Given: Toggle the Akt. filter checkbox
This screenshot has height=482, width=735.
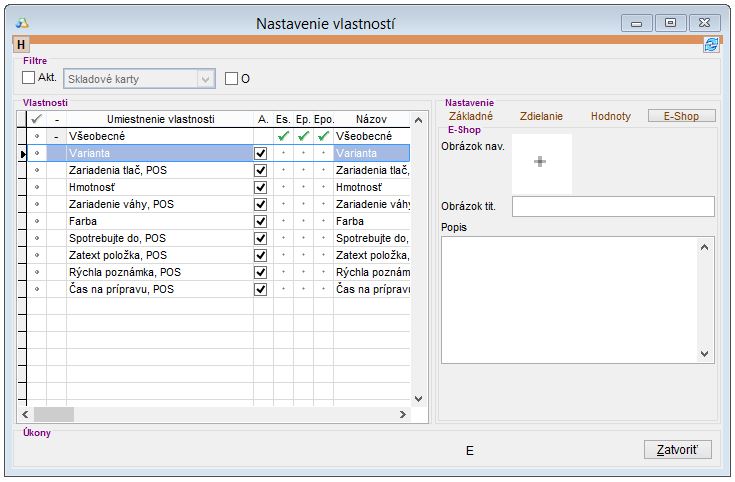Looking at the screenshot, I should pyautogui.click(x=29, y=78).
